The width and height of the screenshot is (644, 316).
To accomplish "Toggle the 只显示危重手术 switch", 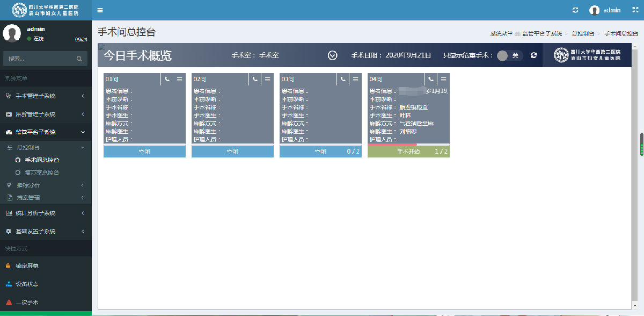I will (509, 55).
